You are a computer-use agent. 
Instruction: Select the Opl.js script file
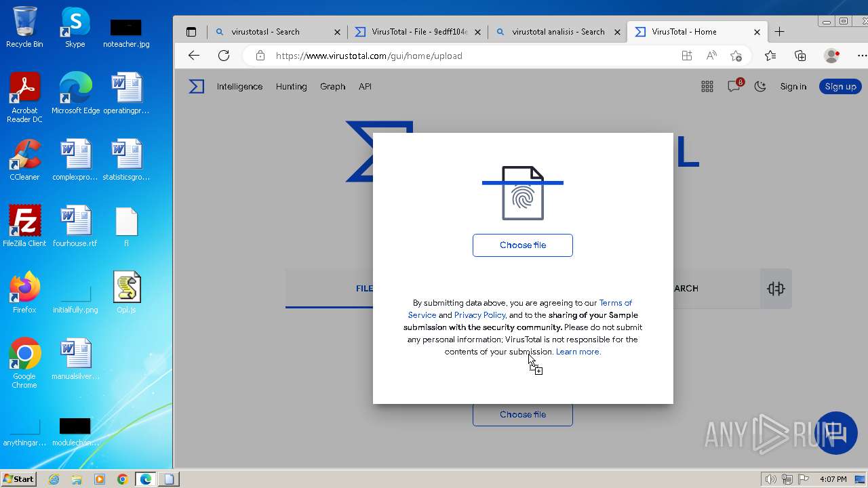pyautogui.click(x=126, y=293)
